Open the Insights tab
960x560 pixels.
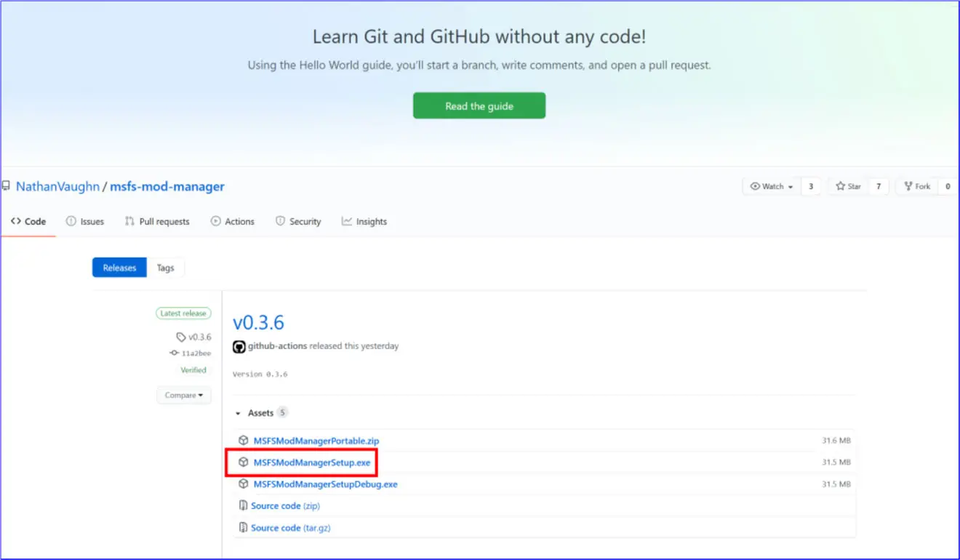(364, 222)
